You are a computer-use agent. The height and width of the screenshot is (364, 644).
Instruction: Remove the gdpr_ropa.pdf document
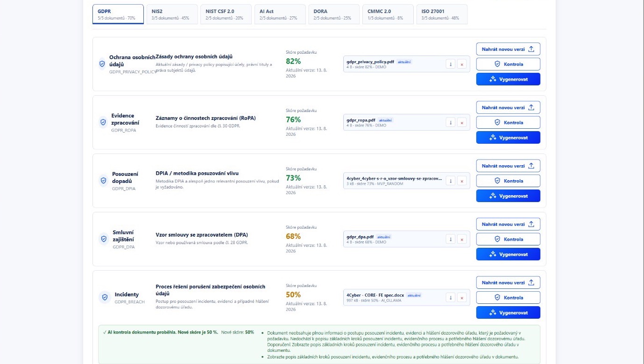(462, 122)
